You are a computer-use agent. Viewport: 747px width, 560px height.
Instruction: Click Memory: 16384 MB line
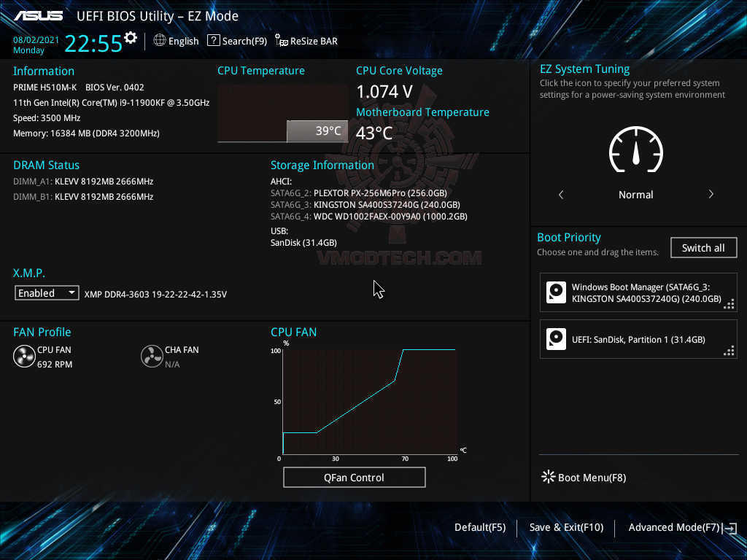86,133
